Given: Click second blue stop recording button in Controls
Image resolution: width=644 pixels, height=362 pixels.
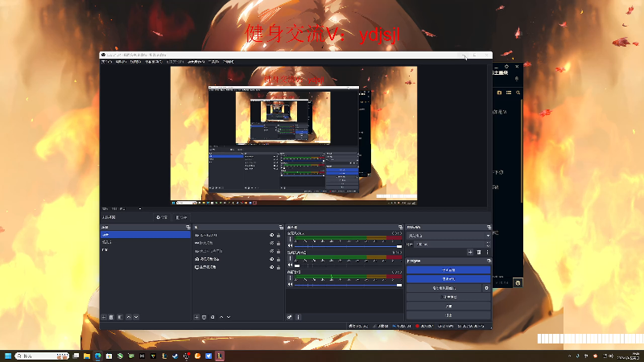Looking at the screenshot, I should (448, 279).
